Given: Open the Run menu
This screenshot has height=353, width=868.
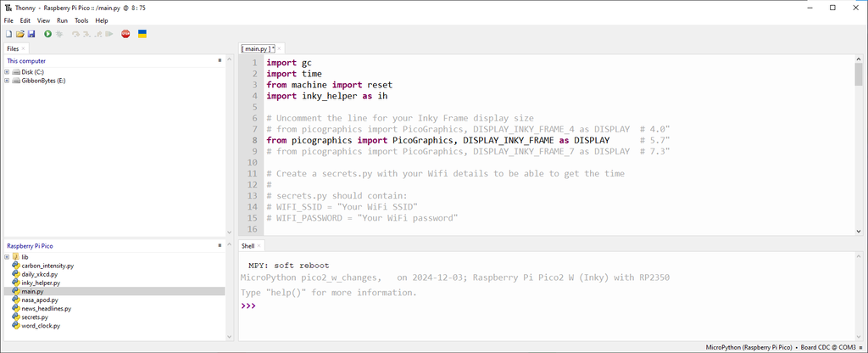Looking at the screenshot, I should [62, 20].
